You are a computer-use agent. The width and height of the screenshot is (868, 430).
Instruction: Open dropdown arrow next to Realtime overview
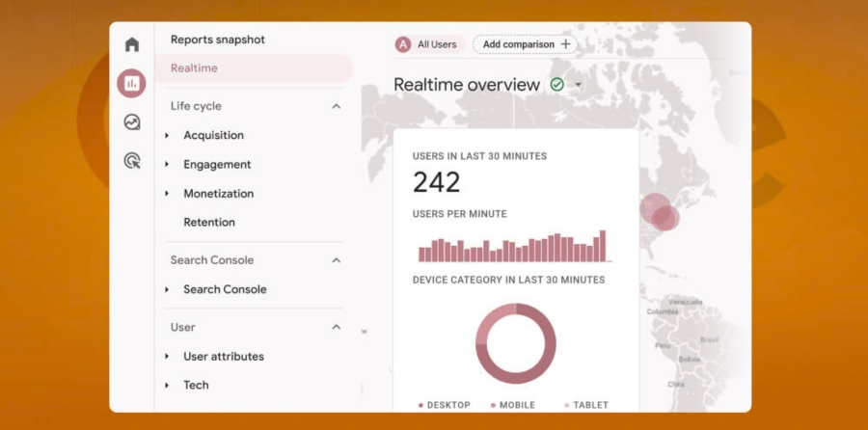pos(579,85)
